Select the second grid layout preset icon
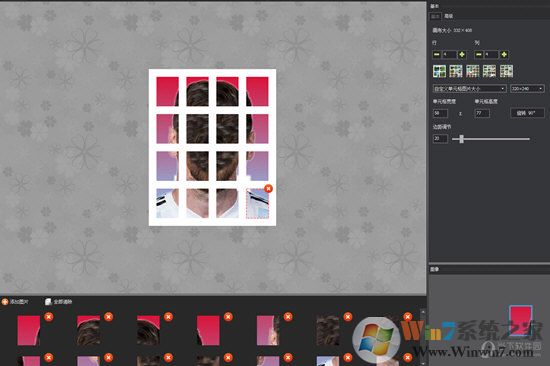Screen dimensions: 550x366 point(456,71)
